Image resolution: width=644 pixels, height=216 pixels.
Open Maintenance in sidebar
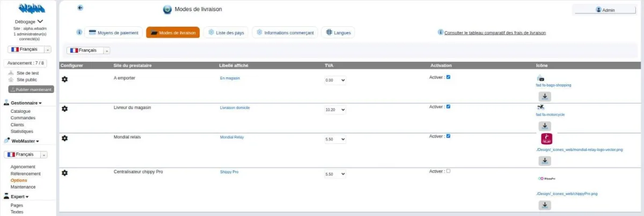pos(23,187)
